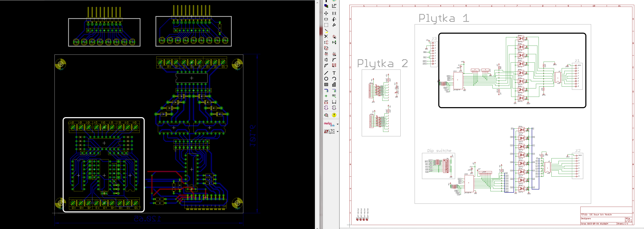Screen dimensions: 644x229
Task: Click the "120.65" board width dimension
Action: (148, 219)
